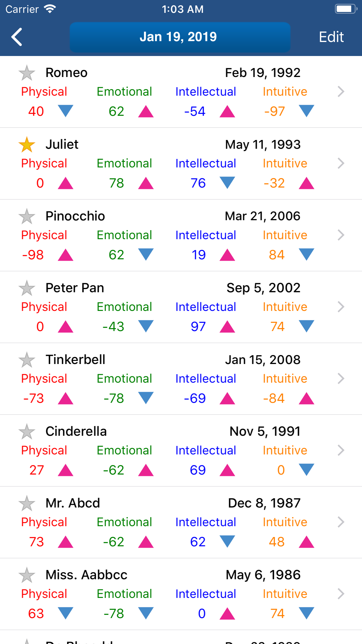Screen dimensions: 362x644
Task: Favorite Romeo with the star
Action: (x=27, y=73)
